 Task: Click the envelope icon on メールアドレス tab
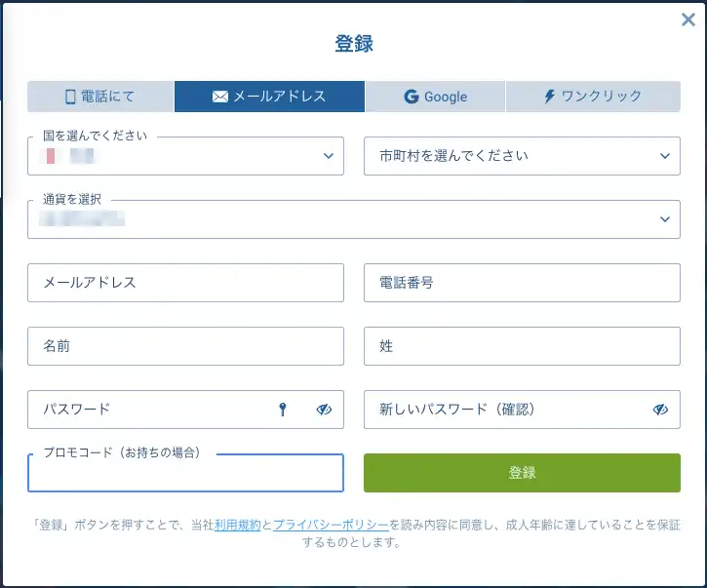tap(220, 97)
